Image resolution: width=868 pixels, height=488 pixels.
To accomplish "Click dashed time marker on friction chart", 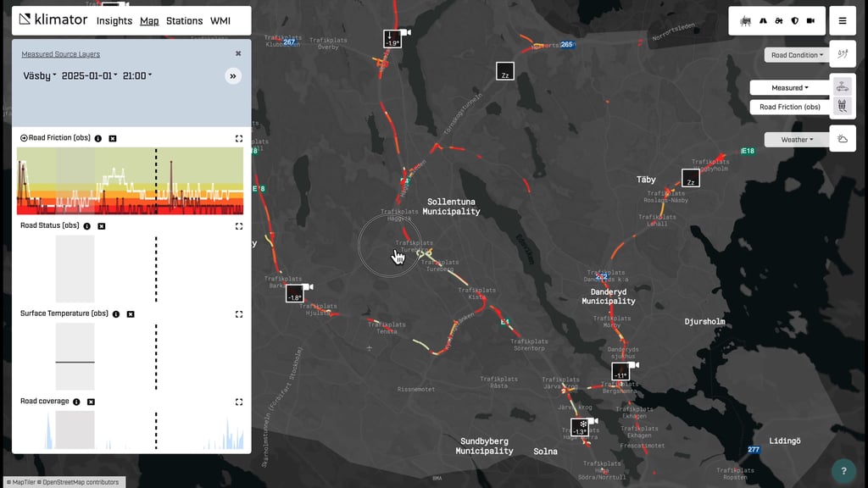I will tap(156, 180).
